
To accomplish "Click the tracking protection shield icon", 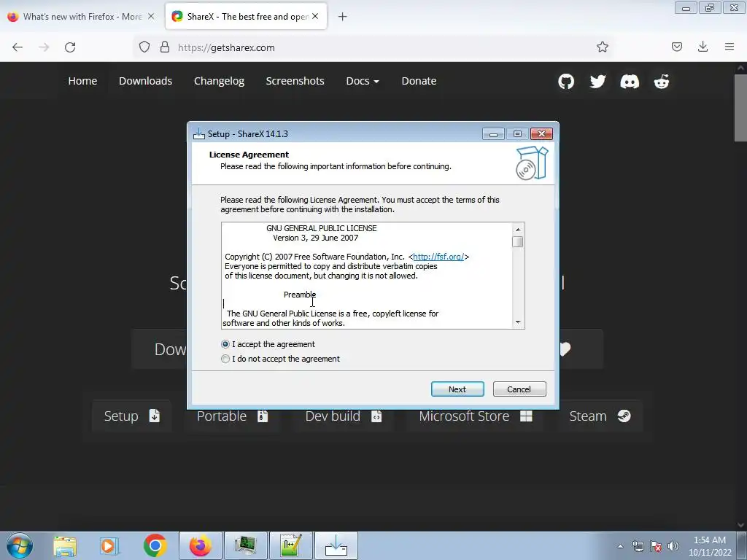I will [144, 47].
